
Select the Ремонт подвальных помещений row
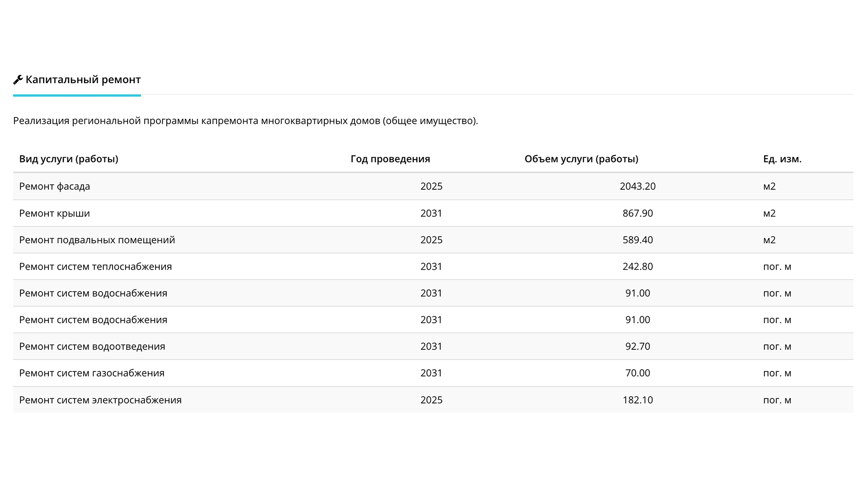(97, 240)
